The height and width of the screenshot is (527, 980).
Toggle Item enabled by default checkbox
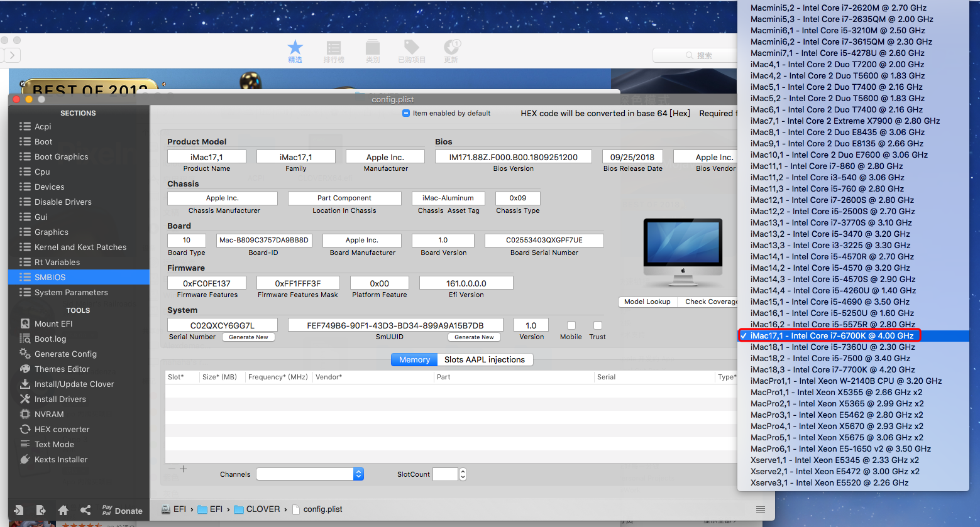(x=406, y=113)
